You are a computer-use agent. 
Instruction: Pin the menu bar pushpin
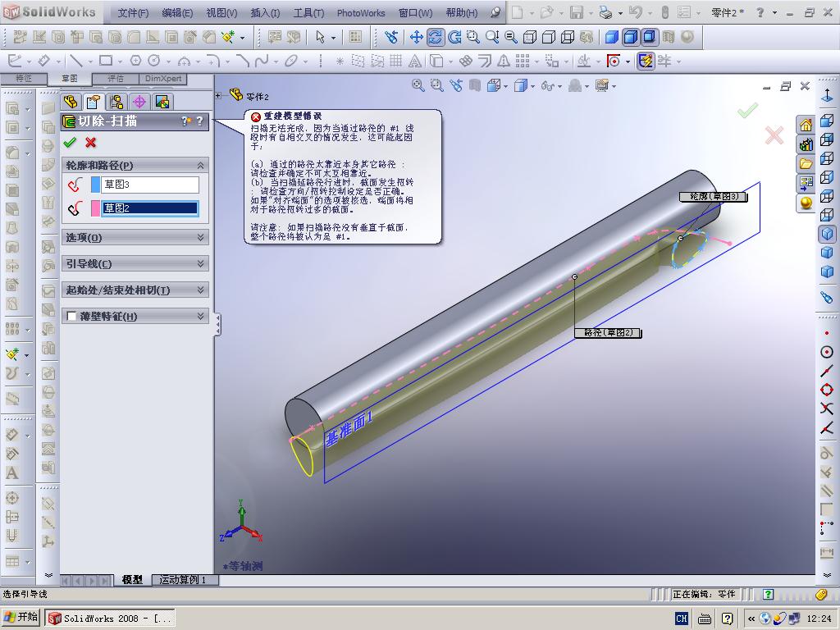[495, 12]
